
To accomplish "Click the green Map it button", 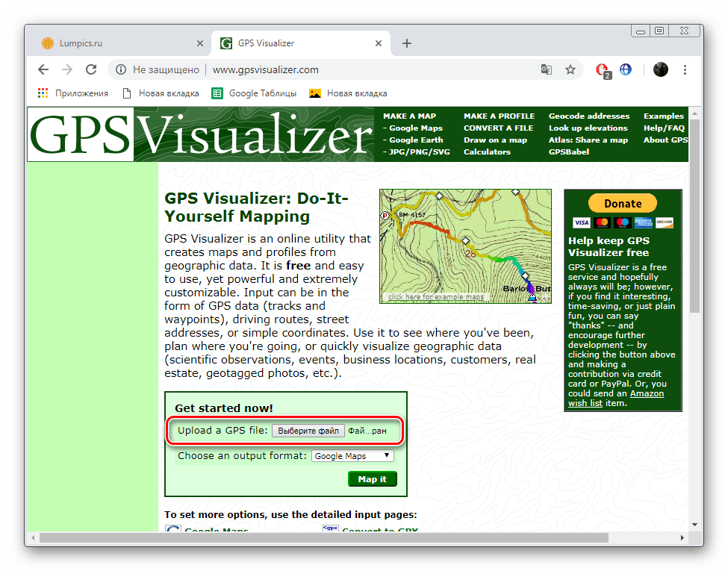I will pyautogui.click(x=373, y=479).
